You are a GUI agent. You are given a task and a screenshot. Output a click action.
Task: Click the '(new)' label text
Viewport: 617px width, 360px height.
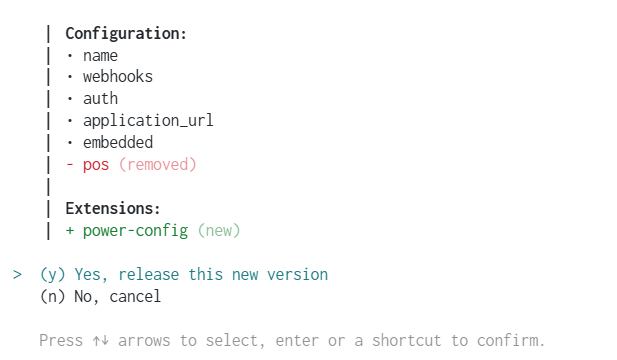(219, 231)
